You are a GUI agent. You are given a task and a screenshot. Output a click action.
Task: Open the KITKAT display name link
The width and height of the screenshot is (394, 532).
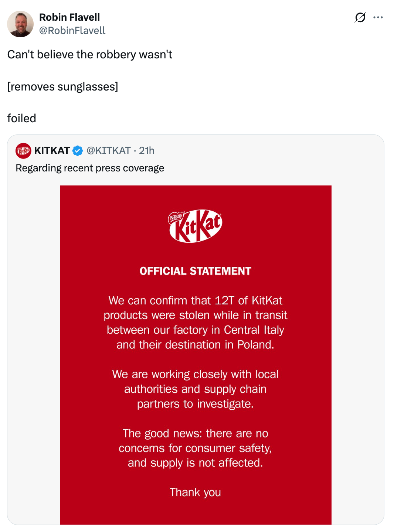coord(52,150)
